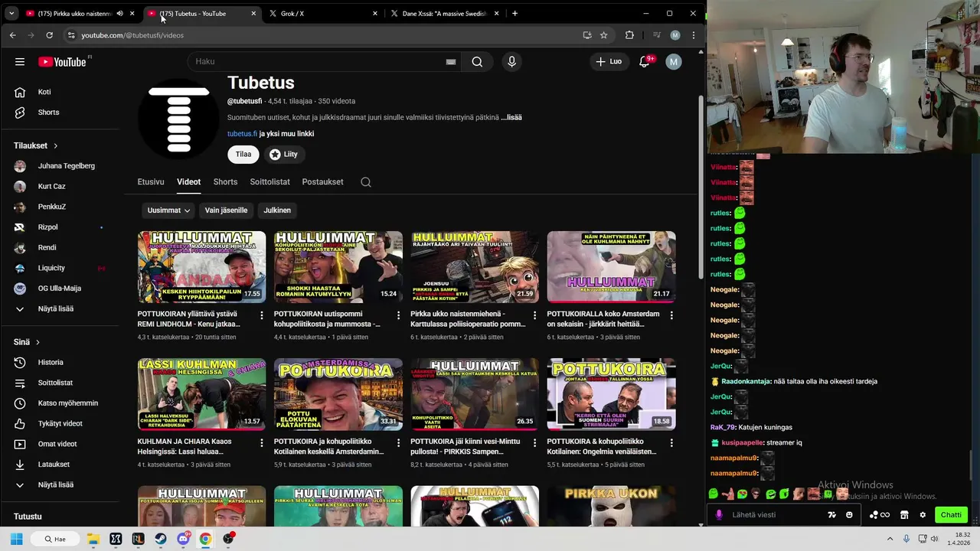
Task: Open YouTube notifications bell
Action: click(x=645, y=62)
